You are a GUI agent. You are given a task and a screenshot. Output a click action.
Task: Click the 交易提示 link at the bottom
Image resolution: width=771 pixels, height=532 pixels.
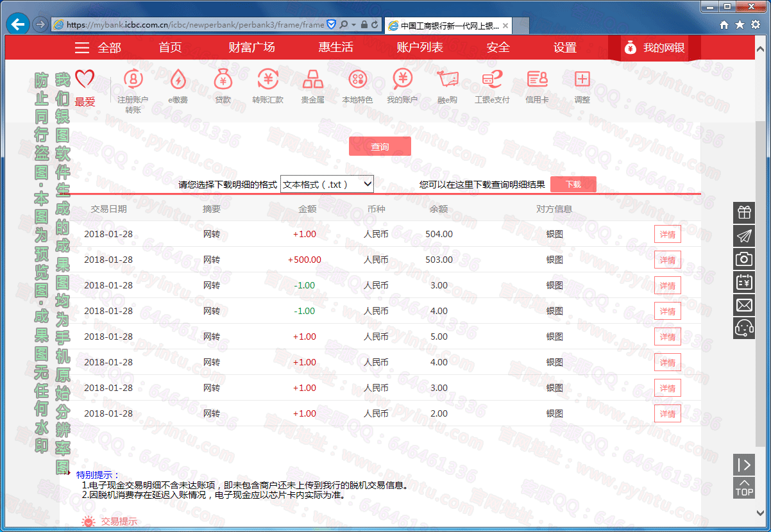click(x=119, y=522)
